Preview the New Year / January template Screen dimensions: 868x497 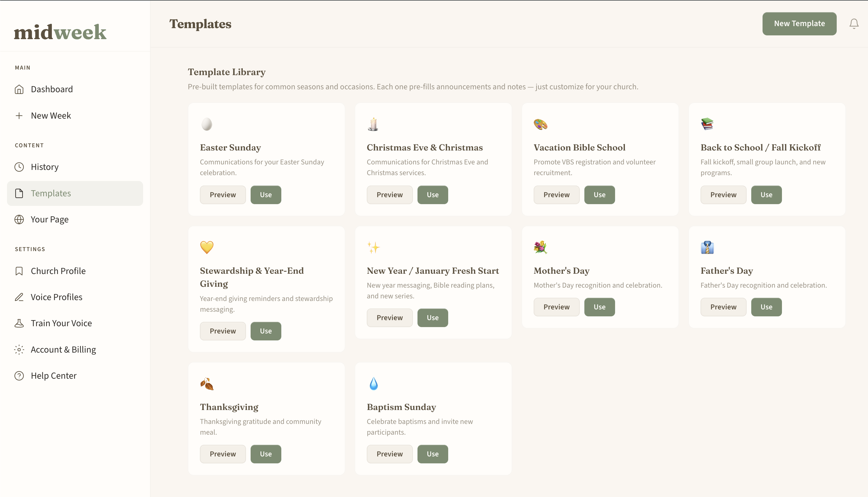click(x=389, y=318)
